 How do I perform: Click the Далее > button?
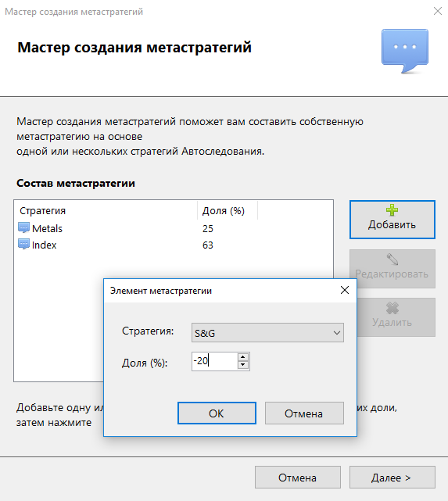392,478
